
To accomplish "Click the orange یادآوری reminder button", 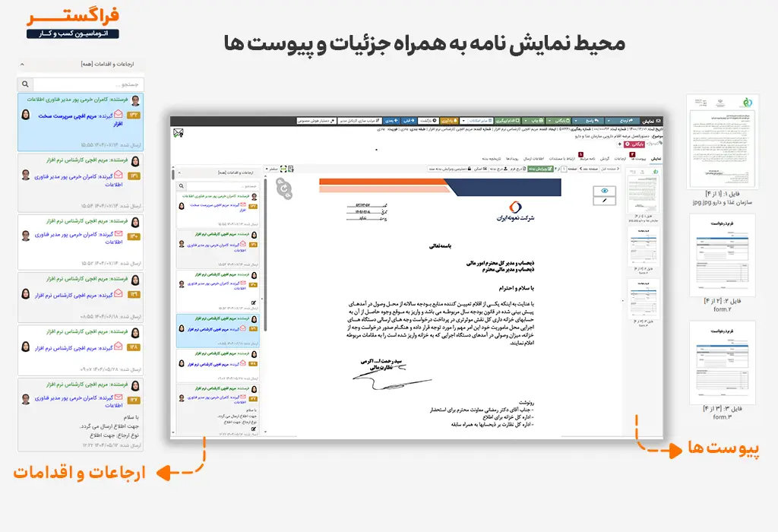I will (449, 121).
